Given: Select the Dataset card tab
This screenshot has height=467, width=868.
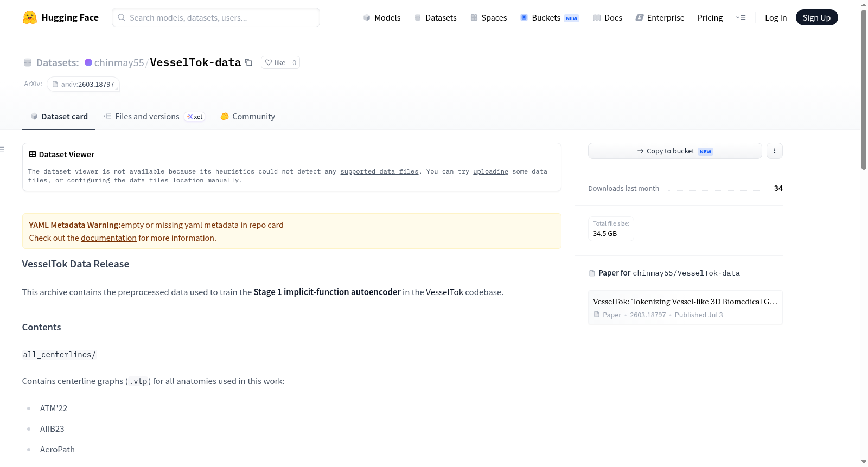Looking at the screenshot, I should point(59,117).
